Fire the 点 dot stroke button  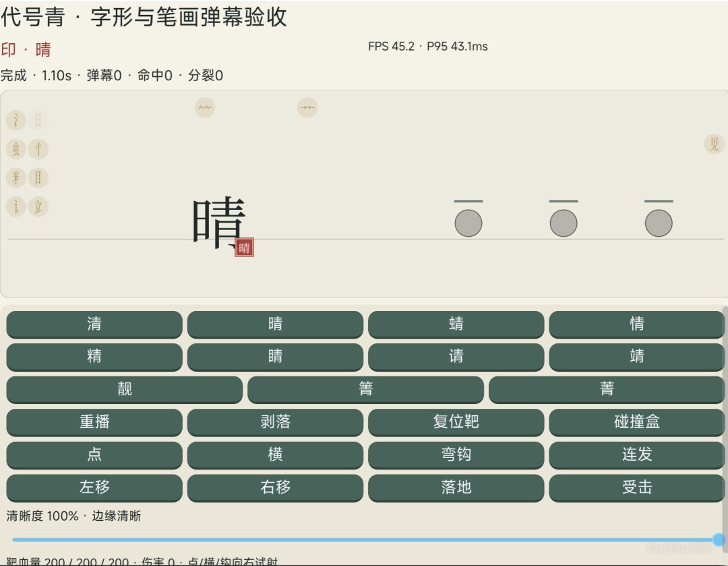click(x=94, y=455)
